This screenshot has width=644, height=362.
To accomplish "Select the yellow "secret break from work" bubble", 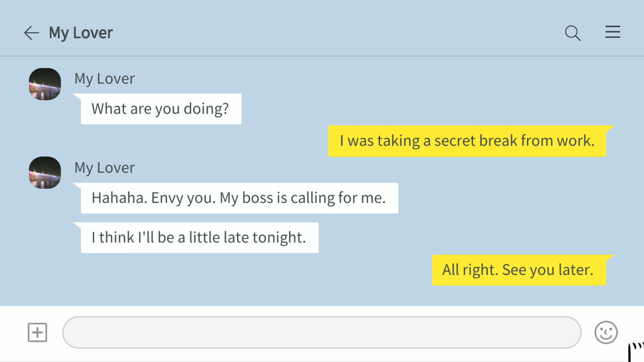I will pos(467,141).
